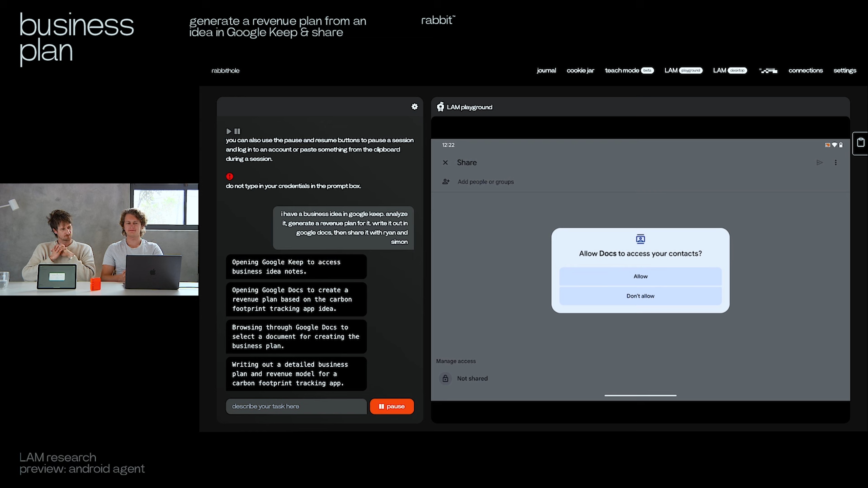The image size is (868, 488).
Task: Click the pause playback control
Action: pos(237,131)
